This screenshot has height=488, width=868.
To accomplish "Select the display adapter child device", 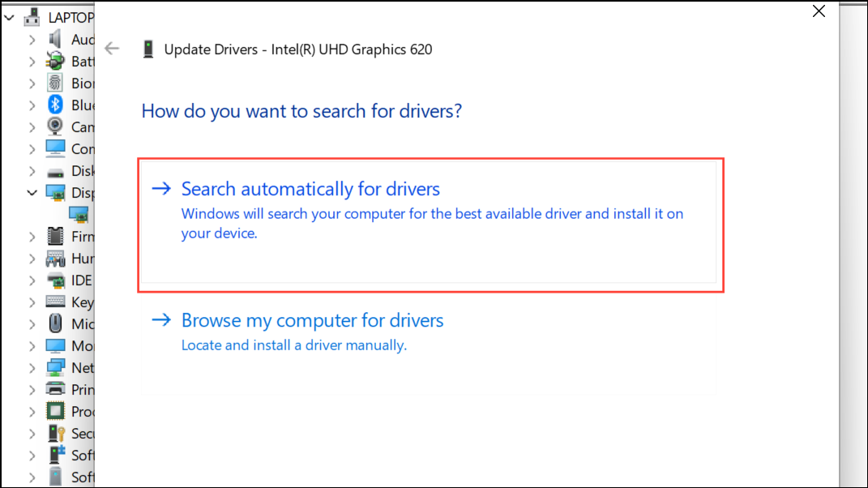I will click(78, 214).
